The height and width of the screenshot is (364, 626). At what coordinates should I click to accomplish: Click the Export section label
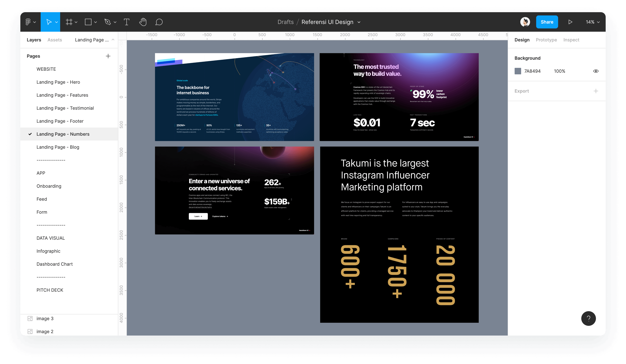521,91
